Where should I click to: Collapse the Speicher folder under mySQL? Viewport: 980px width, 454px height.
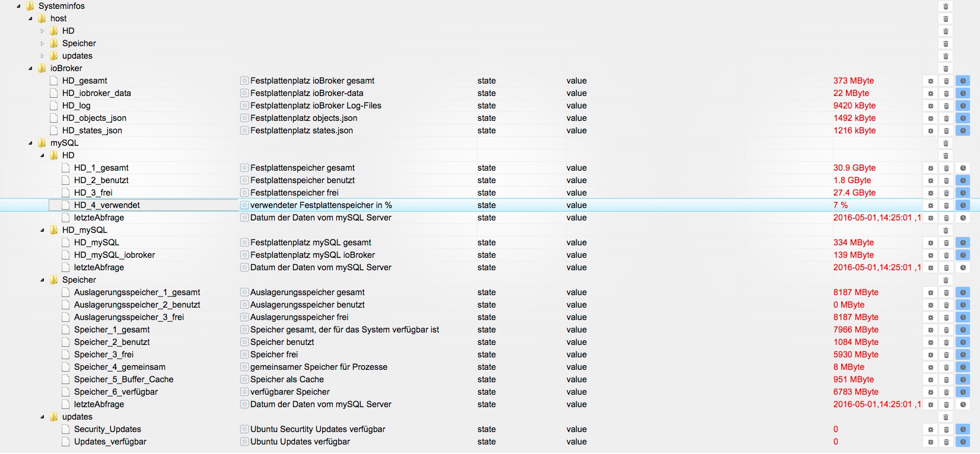(x=42, y=280)
